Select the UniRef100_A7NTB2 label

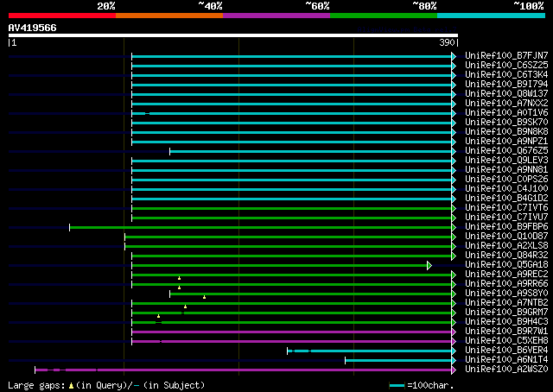(506, 303)
